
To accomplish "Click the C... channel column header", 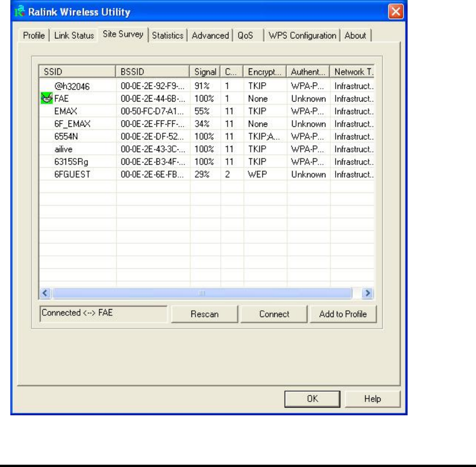I will pos(232,72).
